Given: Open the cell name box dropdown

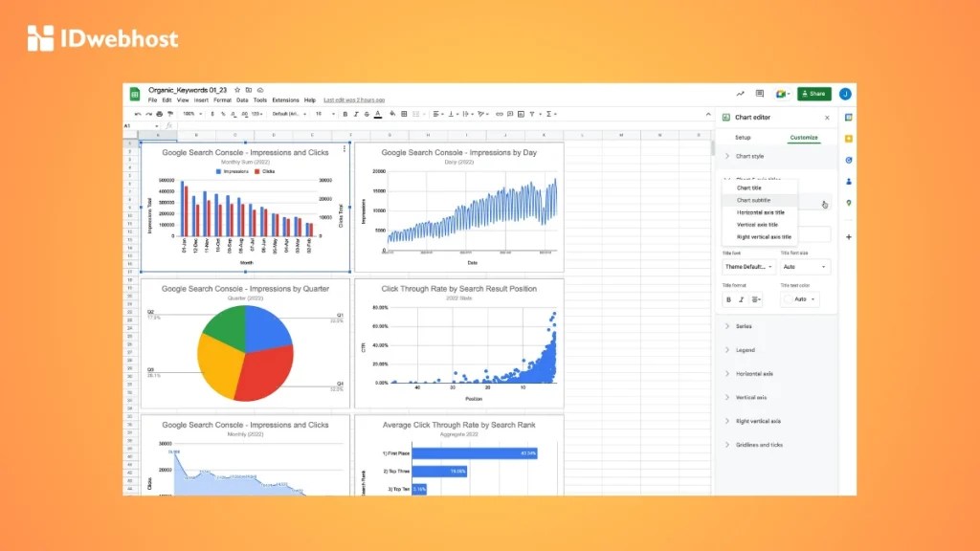Looking at the screenshot, I should click(x=156, y=126).
